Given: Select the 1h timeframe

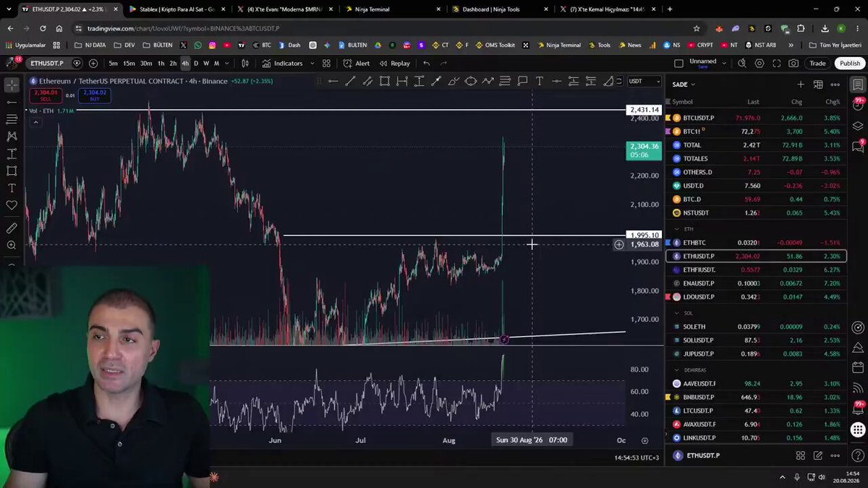Looking at the screenshot, I should (x=161, y=64).
